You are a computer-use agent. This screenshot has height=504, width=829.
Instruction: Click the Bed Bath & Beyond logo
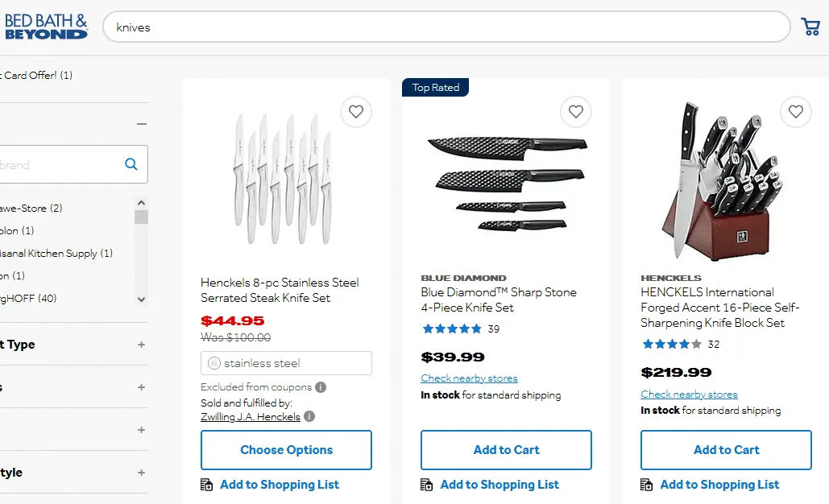(46, 26)
